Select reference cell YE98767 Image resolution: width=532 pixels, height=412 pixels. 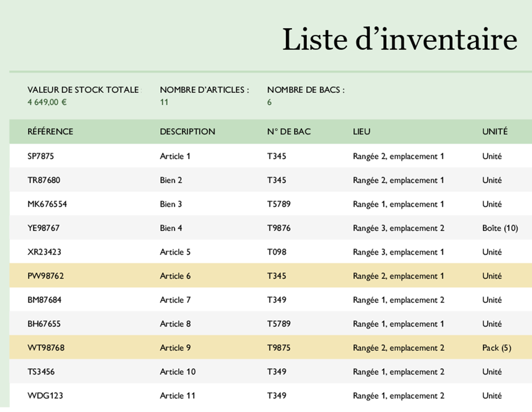coord(43,228)
